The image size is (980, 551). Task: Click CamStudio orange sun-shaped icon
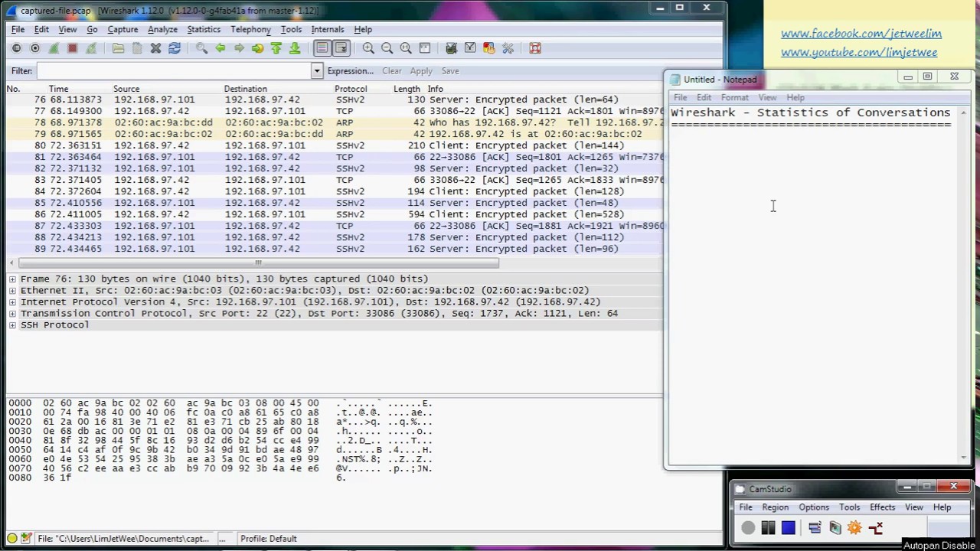coord(854,527)
